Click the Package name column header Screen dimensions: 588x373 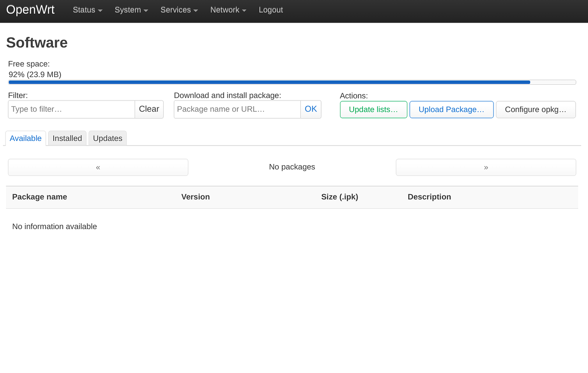(x=39, y=197)
